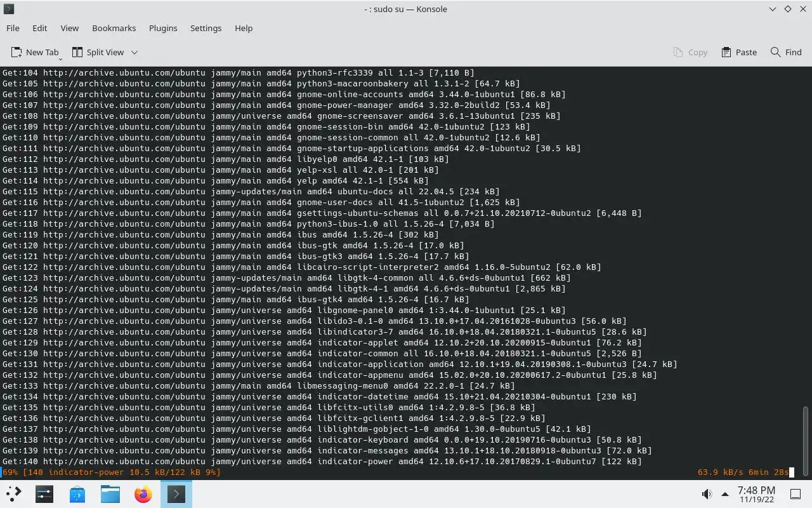Click the show desktop button

(x=796, y=494)
